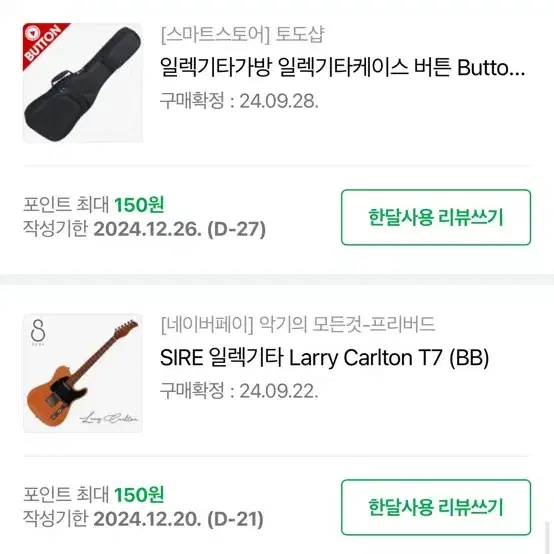The width and height of the screenshot is (554, 554).
Task: Open the 악기의 모든것-프리버드 store name
Action: pos(347,324)
